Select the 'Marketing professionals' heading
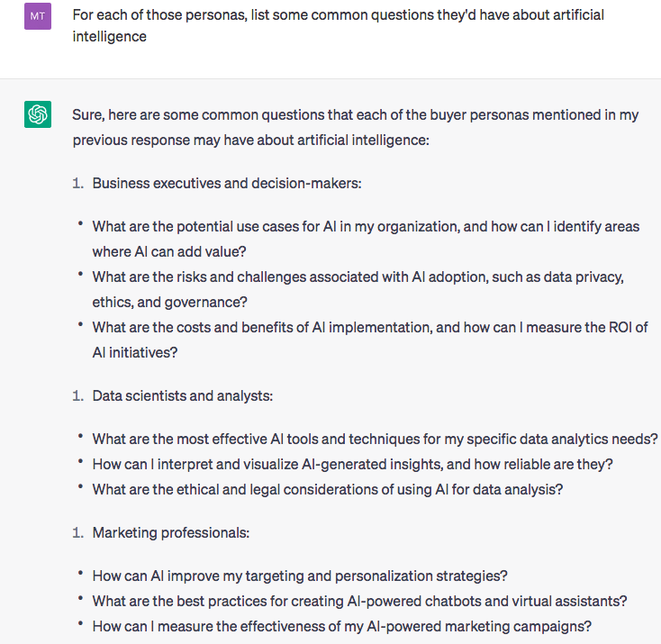The height and width of the screenshot is (644, 661). (x=171, y=533)
